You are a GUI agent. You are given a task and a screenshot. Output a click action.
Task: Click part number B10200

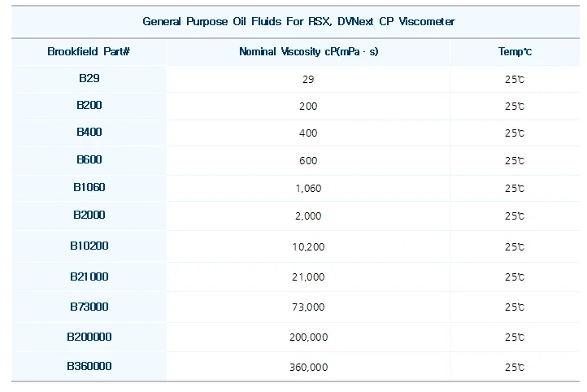tap(89, 245)
